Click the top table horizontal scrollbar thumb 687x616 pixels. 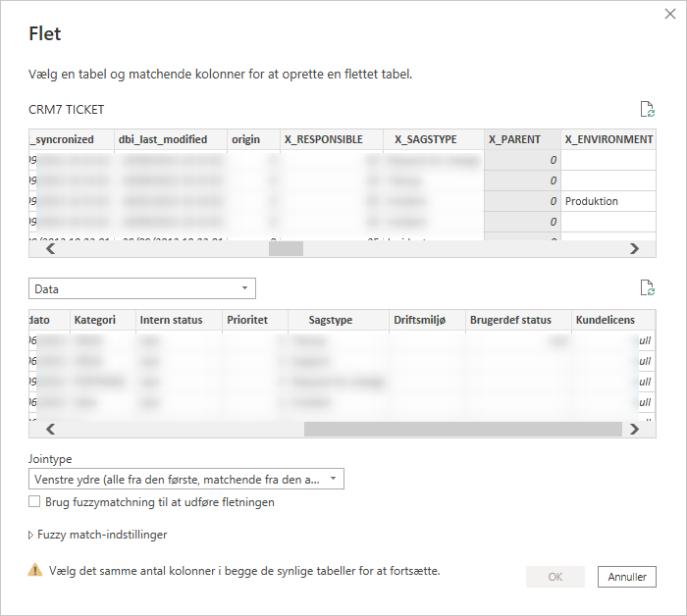[286, 249]
